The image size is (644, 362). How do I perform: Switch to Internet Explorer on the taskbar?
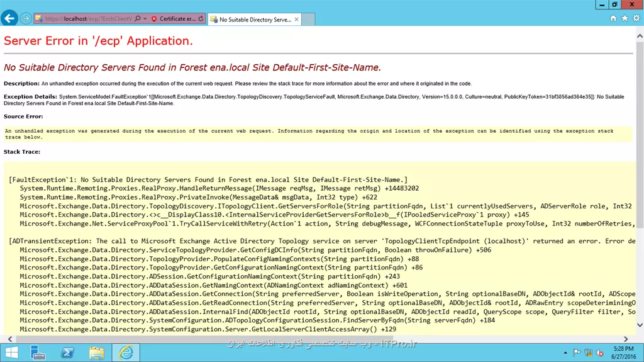pos(126,353)
